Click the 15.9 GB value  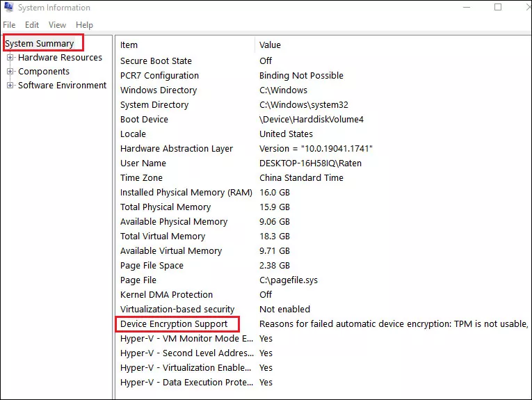coord(275,207)
